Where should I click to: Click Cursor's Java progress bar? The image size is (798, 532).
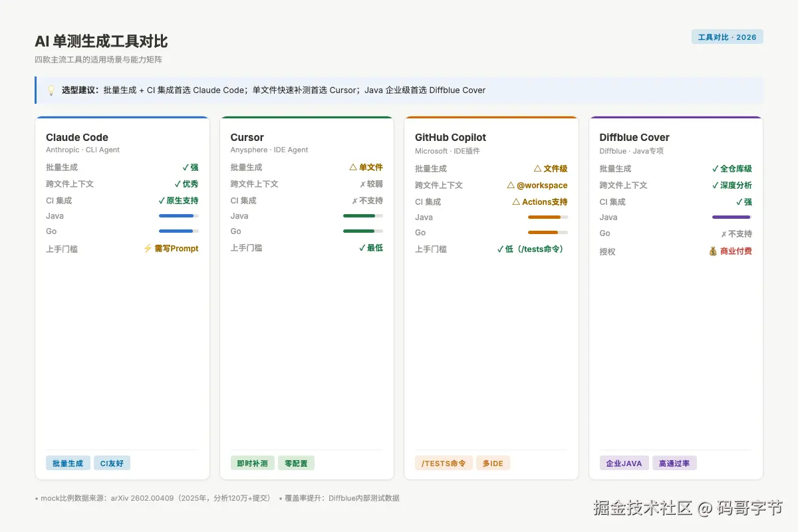[363, 216]
